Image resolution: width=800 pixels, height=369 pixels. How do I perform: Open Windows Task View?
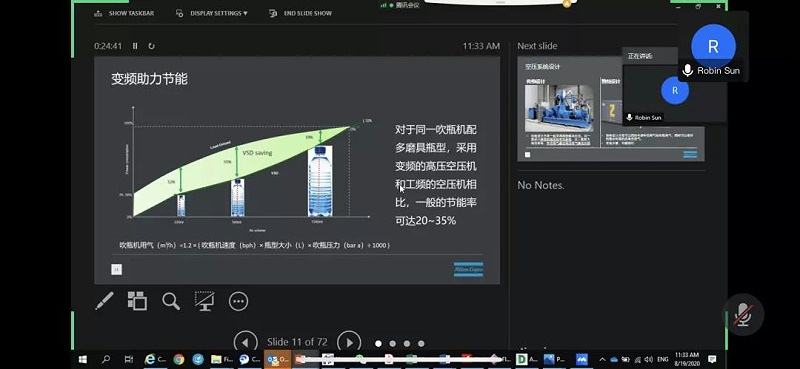(129, 359)
